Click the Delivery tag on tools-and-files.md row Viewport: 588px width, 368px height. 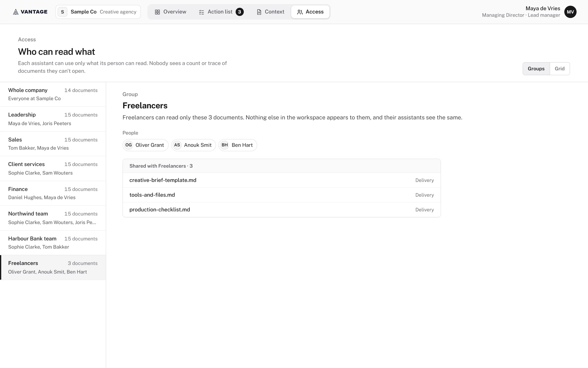coord(424,195)
